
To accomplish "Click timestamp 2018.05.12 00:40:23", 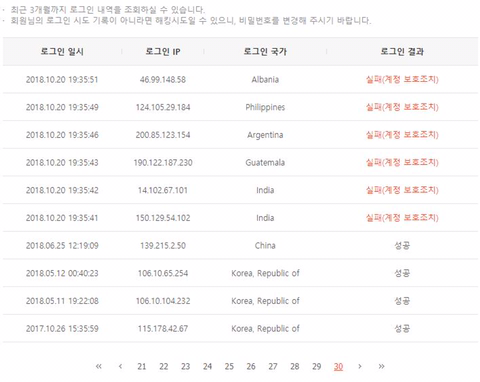I will [62, 273].
